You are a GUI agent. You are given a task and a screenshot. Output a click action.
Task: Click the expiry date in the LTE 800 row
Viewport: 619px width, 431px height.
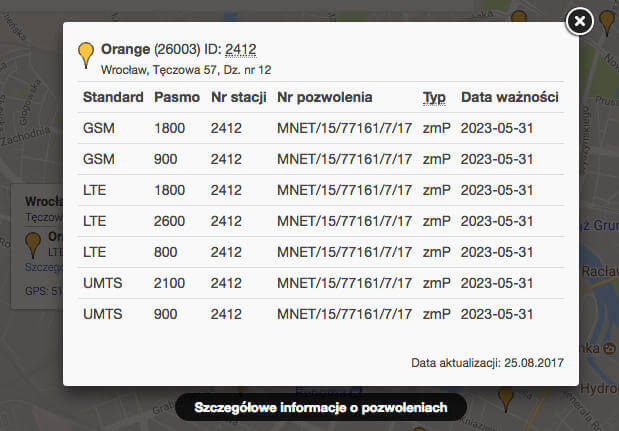pyautogui.click(x=497, y=252)
